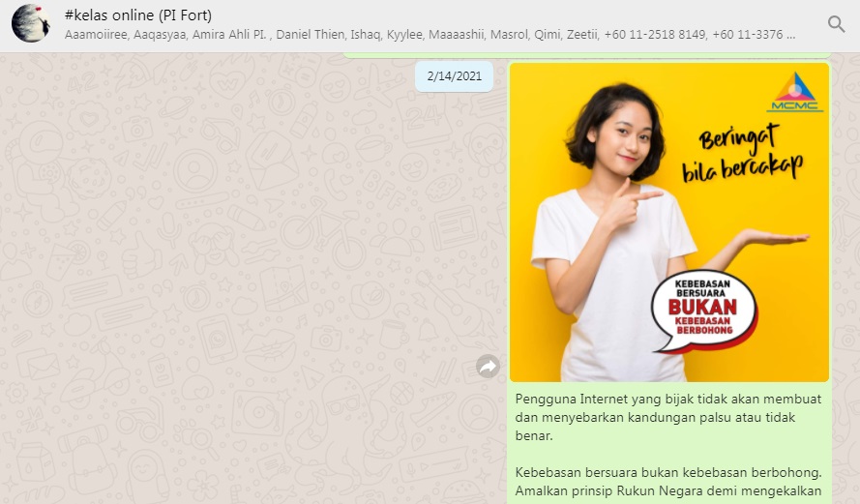Screen dimensions: 860x504
Task: Click the 'Kebebasan bersuara bukan kebebasan berbohong' caption line
Action: point(668,472)
